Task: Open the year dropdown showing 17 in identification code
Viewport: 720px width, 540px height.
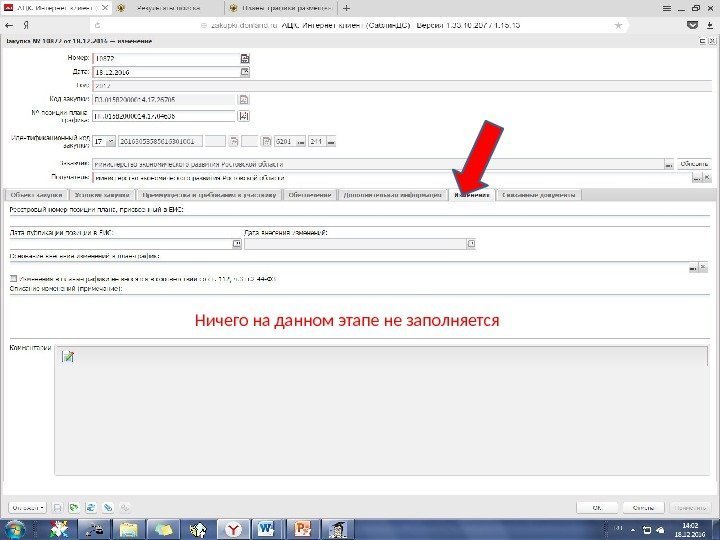Action: (111, 141)
